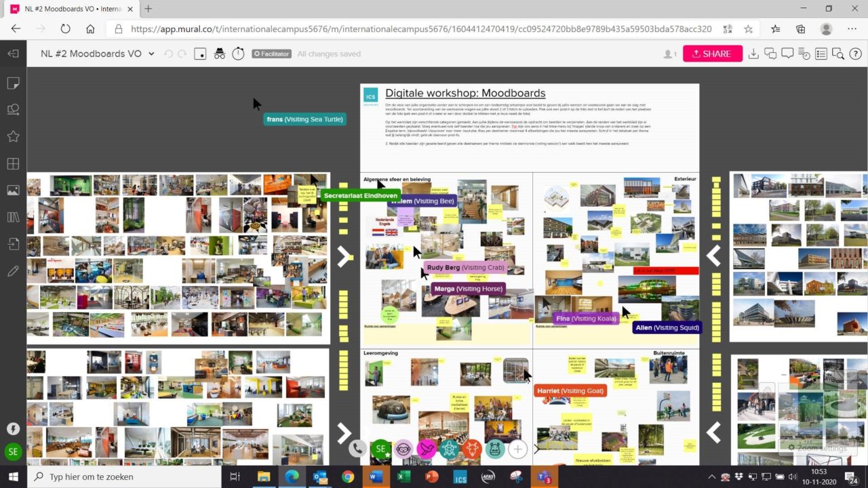Switch to the NL #2 Moodboards browser tab

71,9
